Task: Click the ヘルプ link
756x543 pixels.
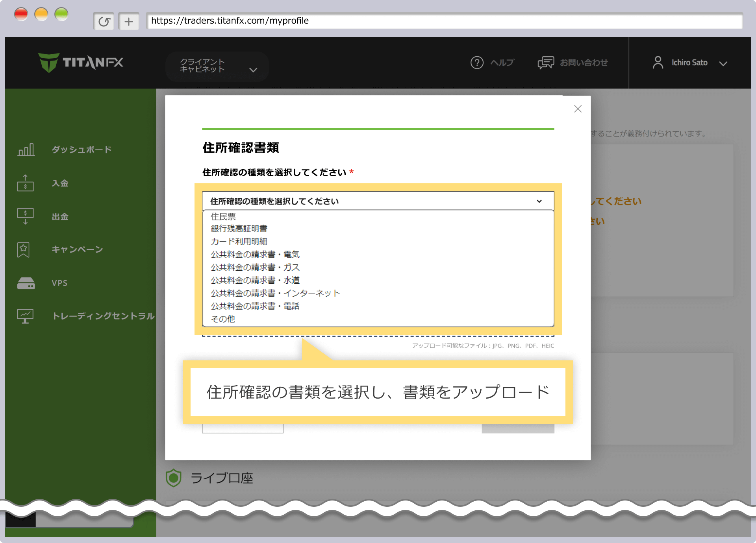Action: click(502, 63)
